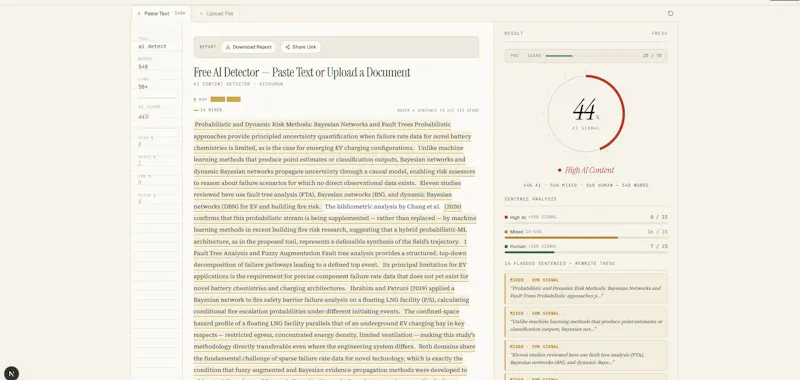
Task: Click the 'ai detect' tool value in sidebar
Action: coord(152,46)
